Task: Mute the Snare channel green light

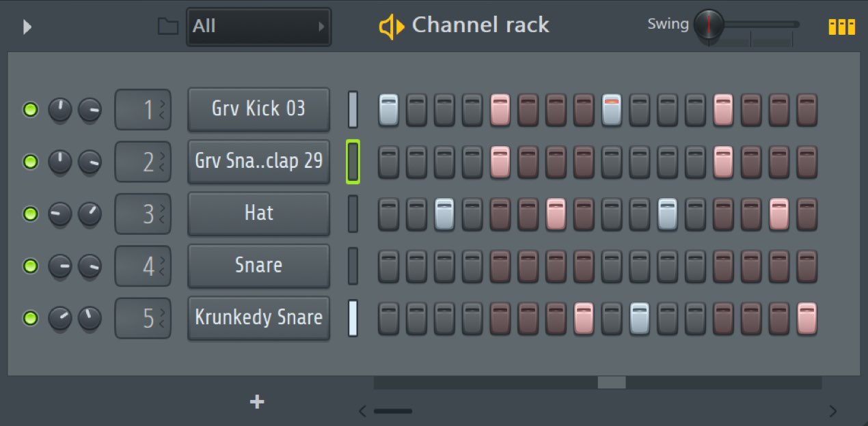Action: [x=31, y=266]
